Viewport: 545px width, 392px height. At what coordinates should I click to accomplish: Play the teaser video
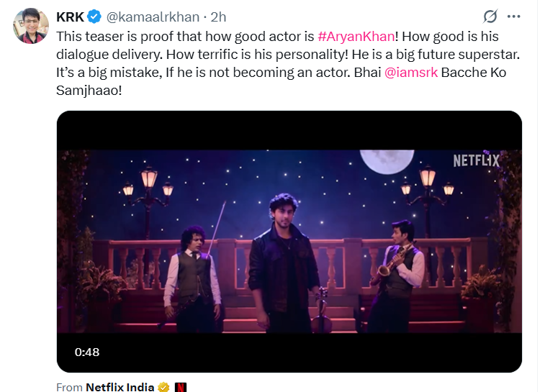click(x=289, y=241)
